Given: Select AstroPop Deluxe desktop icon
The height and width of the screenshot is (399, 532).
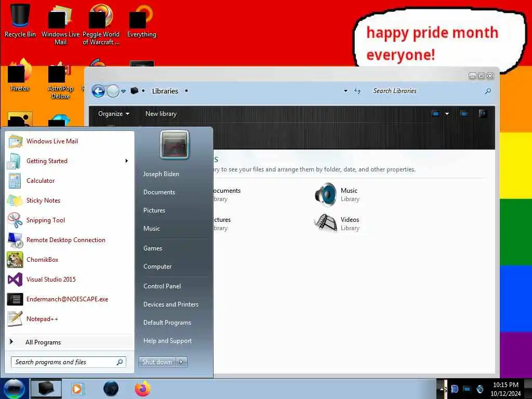Looking at the screenshot, I should (x=60, y=80).
